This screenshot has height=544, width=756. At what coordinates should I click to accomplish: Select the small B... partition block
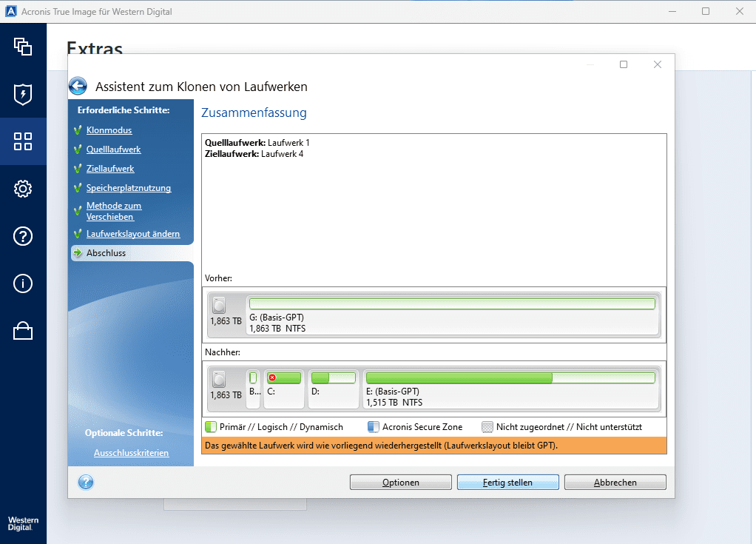click(254, 389)
